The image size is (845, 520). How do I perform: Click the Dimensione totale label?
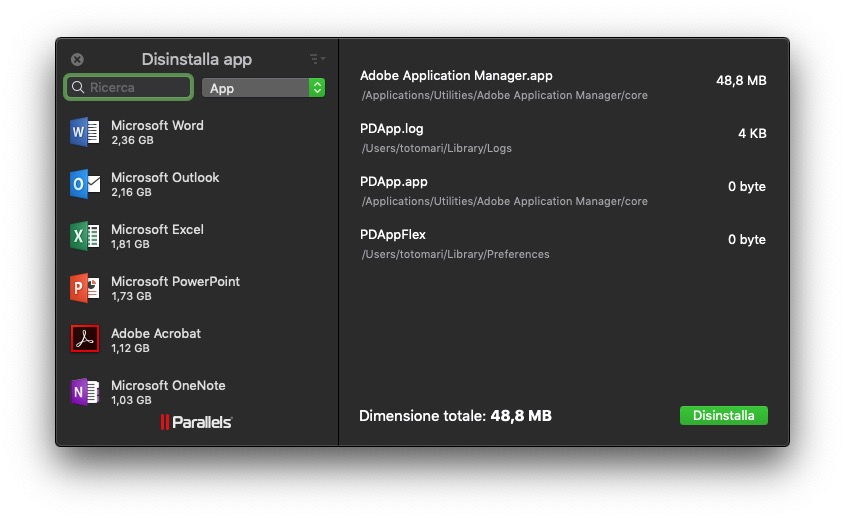click(422, 416)
